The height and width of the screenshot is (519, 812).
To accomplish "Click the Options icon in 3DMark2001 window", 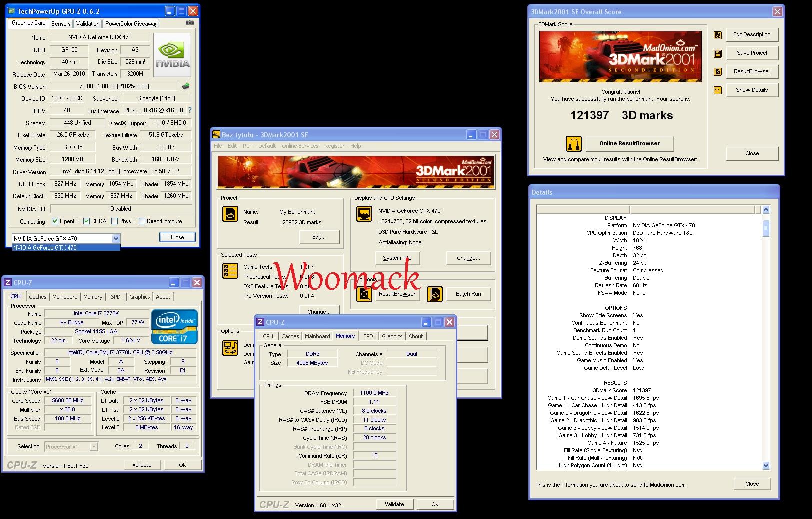I will coord(230,348).
